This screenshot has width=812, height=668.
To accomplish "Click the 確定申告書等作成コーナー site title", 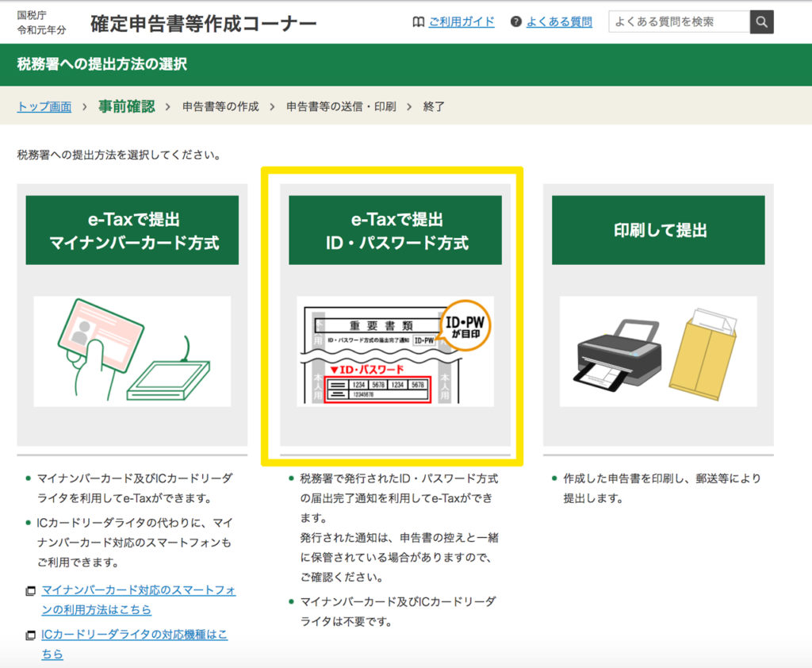I will click(204, 24).
